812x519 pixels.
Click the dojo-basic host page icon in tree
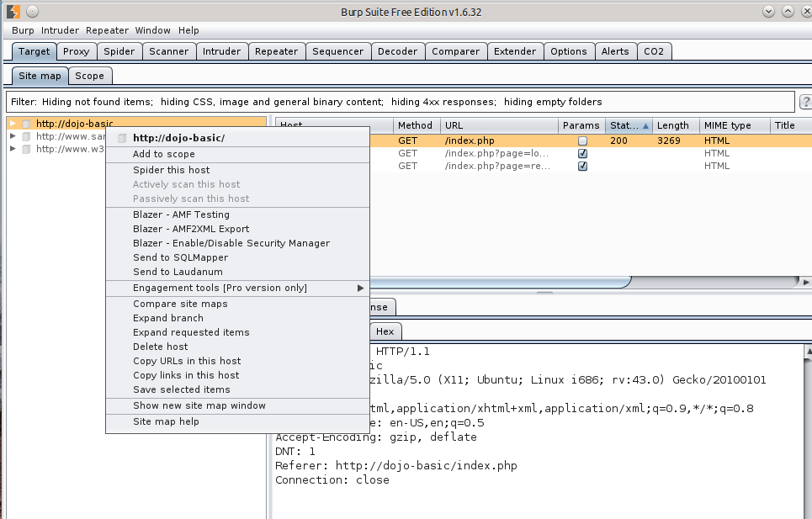pos(26,124)
